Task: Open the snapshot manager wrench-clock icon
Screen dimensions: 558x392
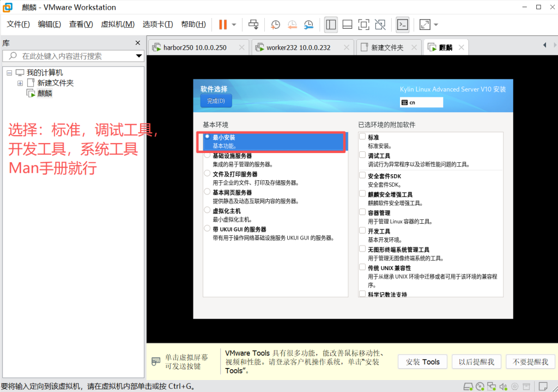Action: 309,24
